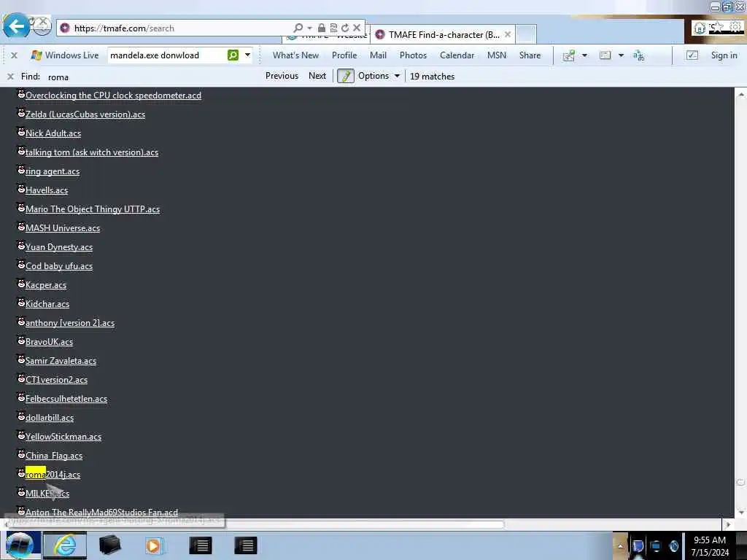Switch to TMAFE Find-a-character tab
747x560 pixels.
point(443,35)
